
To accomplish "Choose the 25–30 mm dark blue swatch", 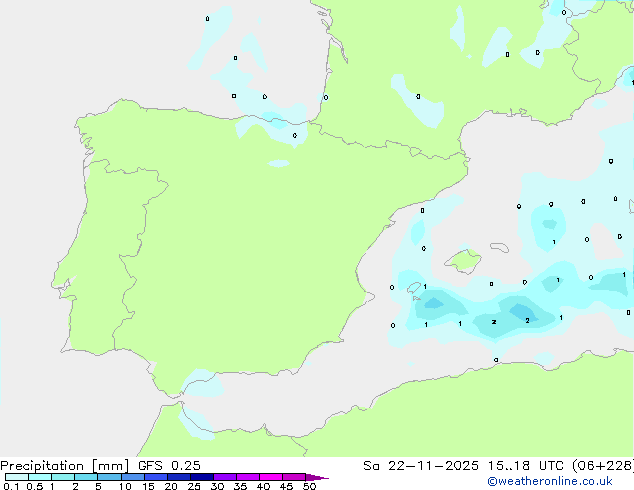I will (x=202, y=477).
